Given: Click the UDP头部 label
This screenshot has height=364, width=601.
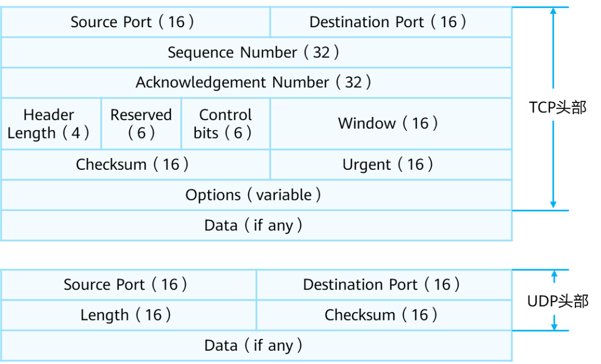Looking at the screenshot, I should point(558,301).
